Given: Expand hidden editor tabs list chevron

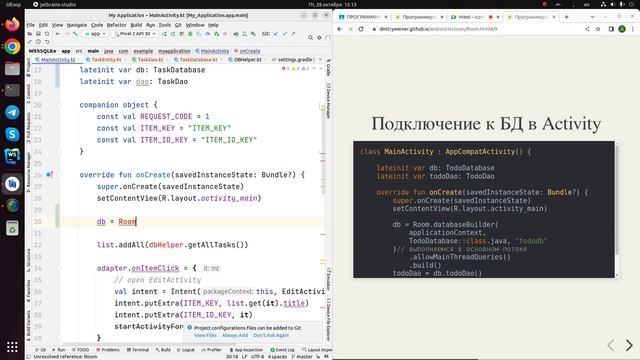Looking at the screenshot, I should click(320, 60).
